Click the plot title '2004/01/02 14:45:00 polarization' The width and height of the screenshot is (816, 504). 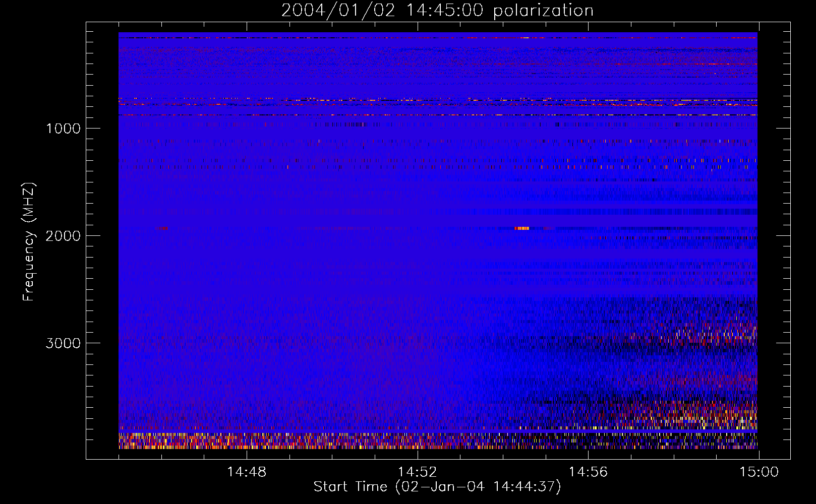pyautogui.click(x=437, y=11)
